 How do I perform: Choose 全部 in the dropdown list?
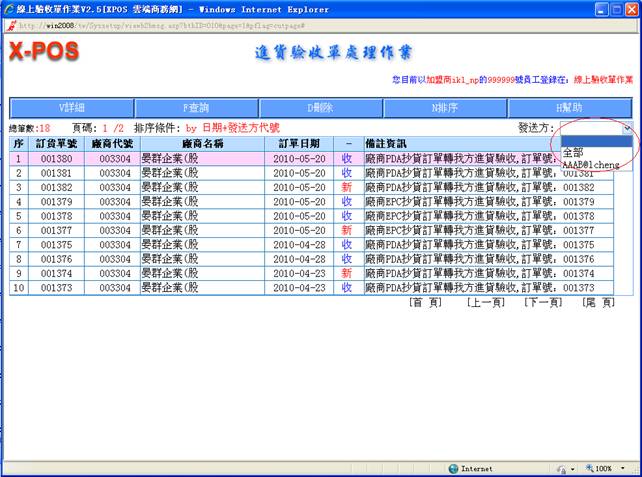(x=574, y=152)
